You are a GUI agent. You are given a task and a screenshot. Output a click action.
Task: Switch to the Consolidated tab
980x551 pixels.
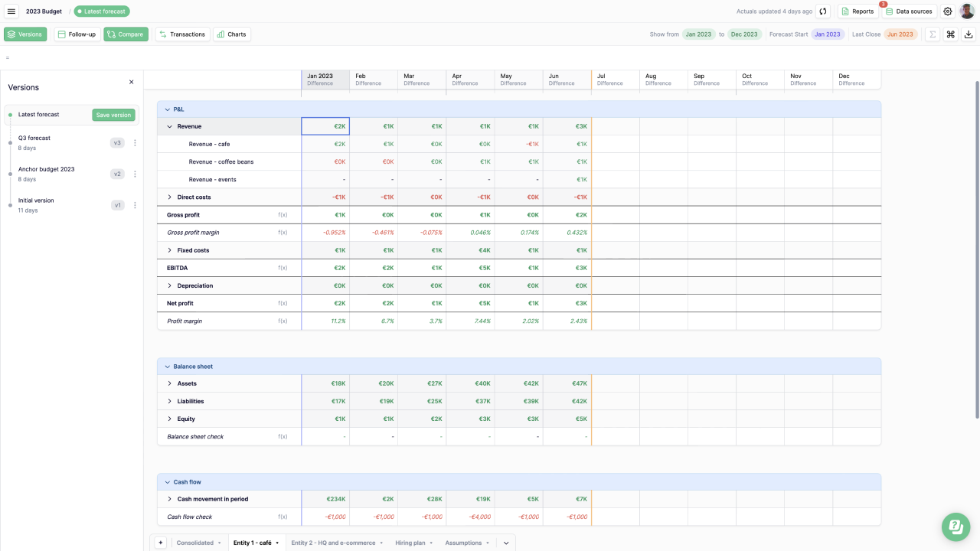[195, 543]
